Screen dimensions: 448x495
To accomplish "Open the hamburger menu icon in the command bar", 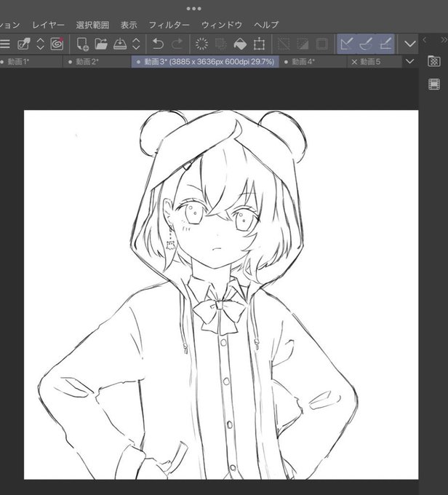I will (4, 44).
